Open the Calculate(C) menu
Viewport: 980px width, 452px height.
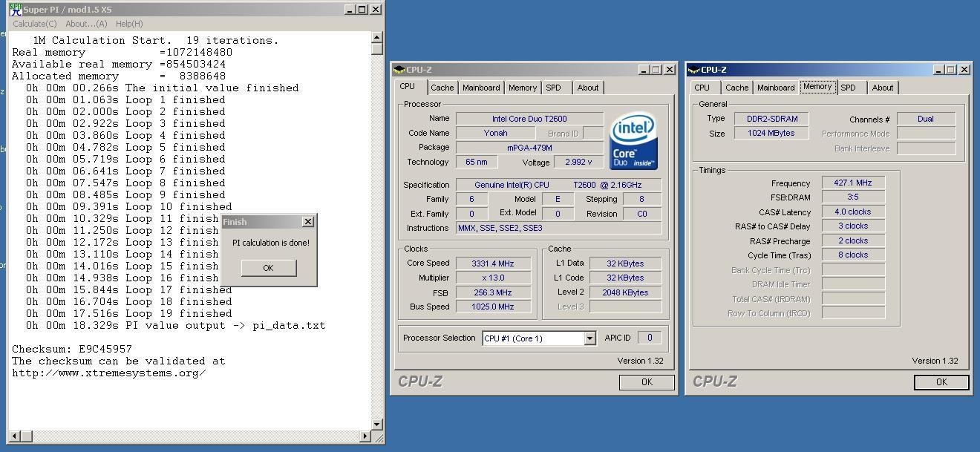(x=34, y=24)
